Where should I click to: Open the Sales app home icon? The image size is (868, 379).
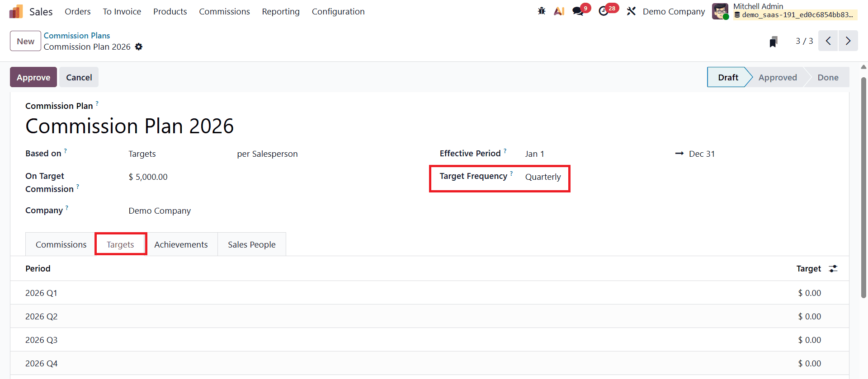tap(16, 11)
